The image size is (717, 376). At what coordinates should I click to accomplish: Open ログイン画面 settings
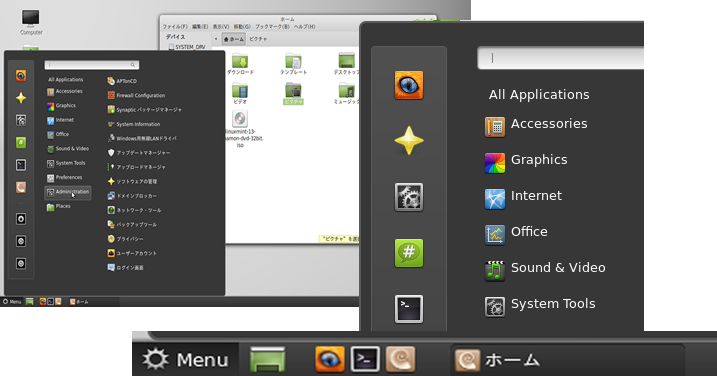coord(125,268)
